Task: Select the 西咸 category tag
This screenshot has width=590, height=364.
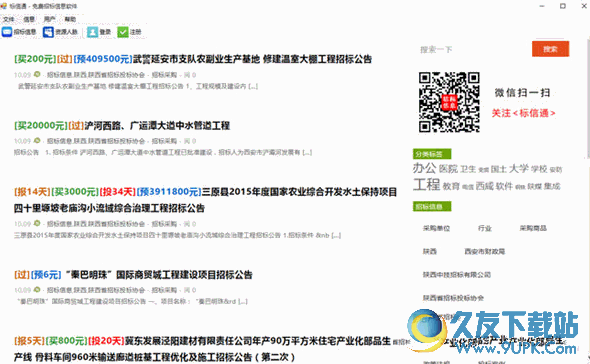Action: pos(484,186)
